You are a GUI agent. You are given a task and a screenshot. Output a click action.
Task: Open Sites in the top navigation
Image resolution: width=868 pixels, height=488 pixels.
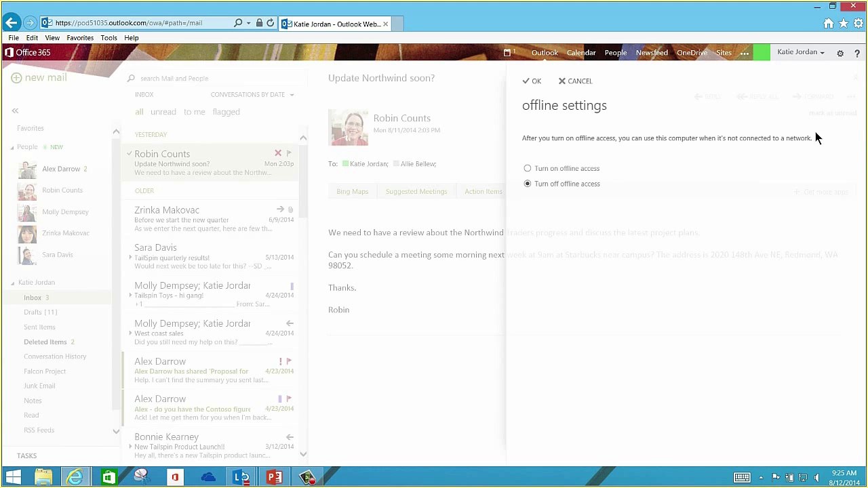(x=724, y=52)
